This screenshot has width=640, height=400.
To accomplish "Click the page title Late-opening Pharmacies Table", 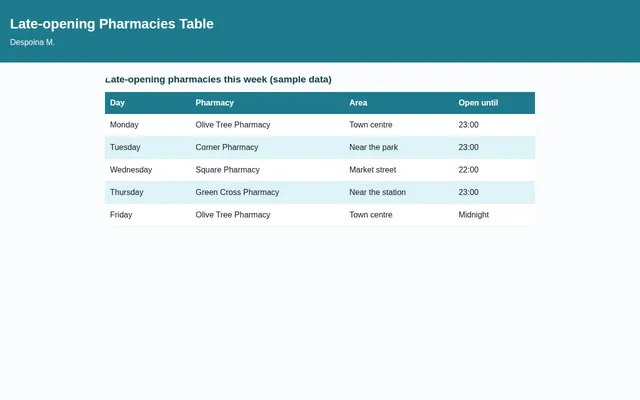I will (111, 24).
